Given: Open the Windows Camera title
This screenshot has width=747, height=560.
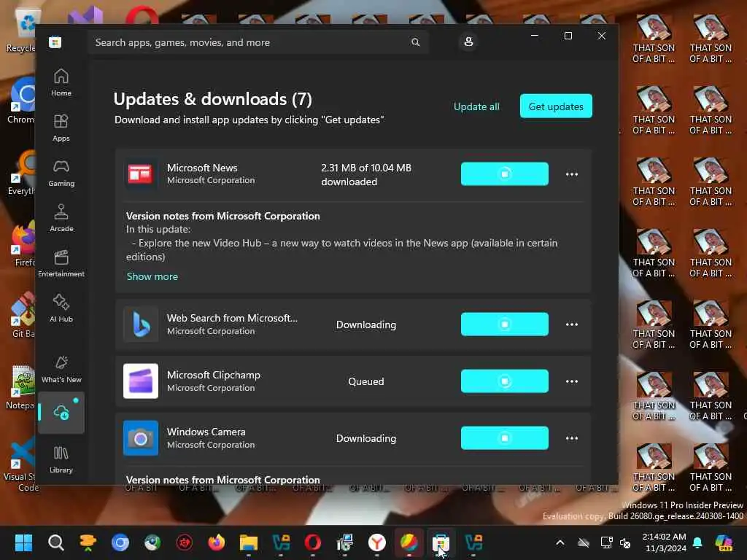Looking at the screenshot, I should (x=206, y=432).
